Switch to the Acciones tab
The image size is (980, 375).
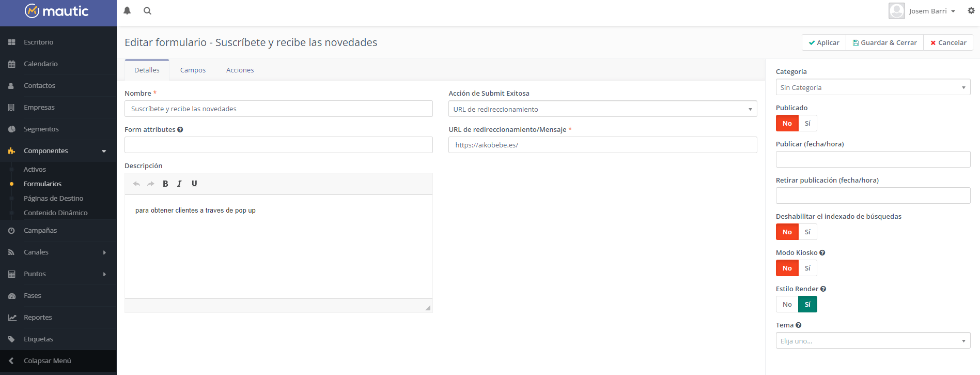[x=240, y=70]
